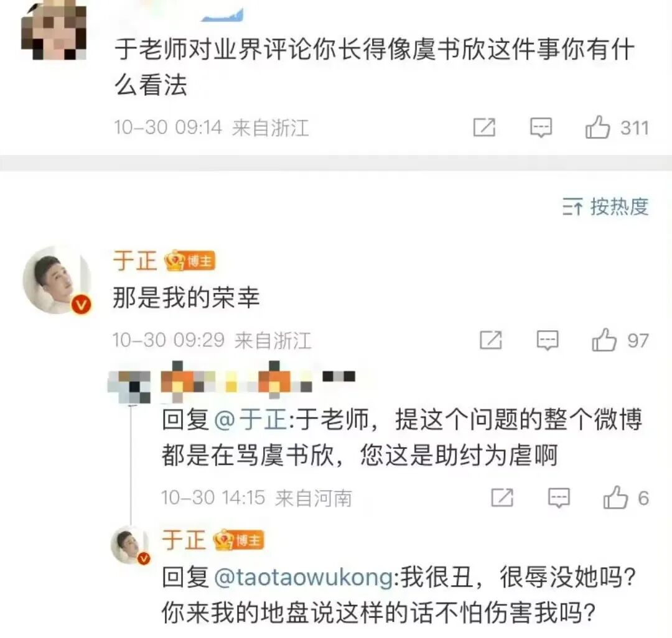The width and height of the screenshot is (672, 638).
Task: Comment on the reply posted at 14:15
Action: [x=559, y=498]
